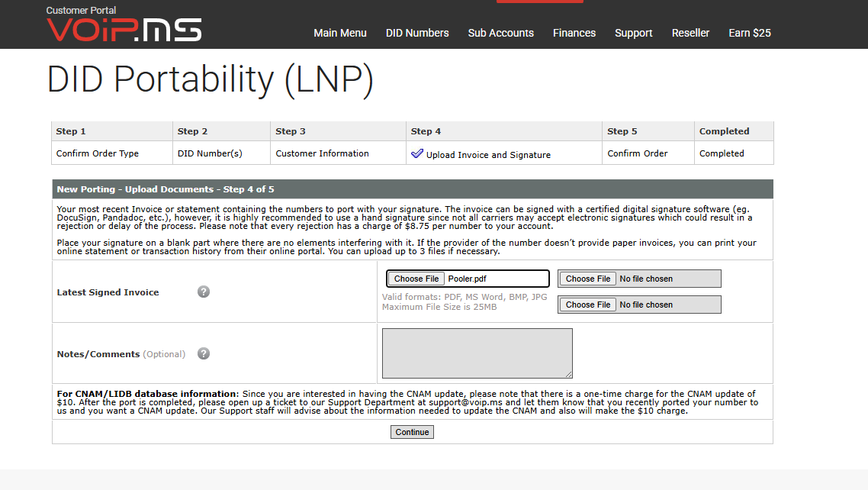Viewport: 868px width, 490px height.
Task: Open the Reseller menu
Action: pyautogui.click(x=690, y=34)
